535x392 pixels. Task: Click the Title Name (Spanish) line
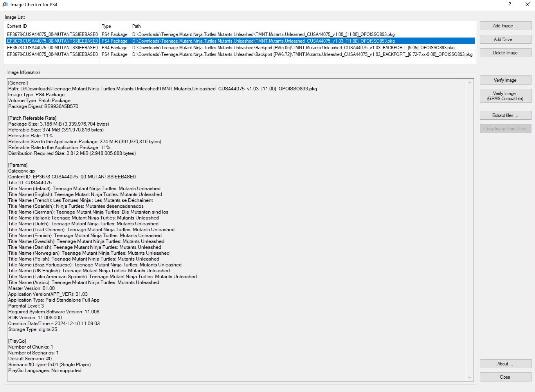click(76, 206)
